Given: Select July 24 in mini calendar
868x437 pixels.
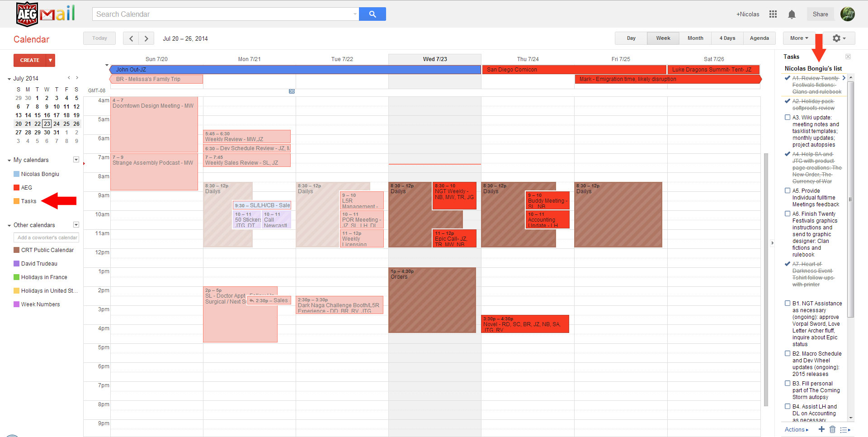Looking at the screenshot, I should (57, 124).
